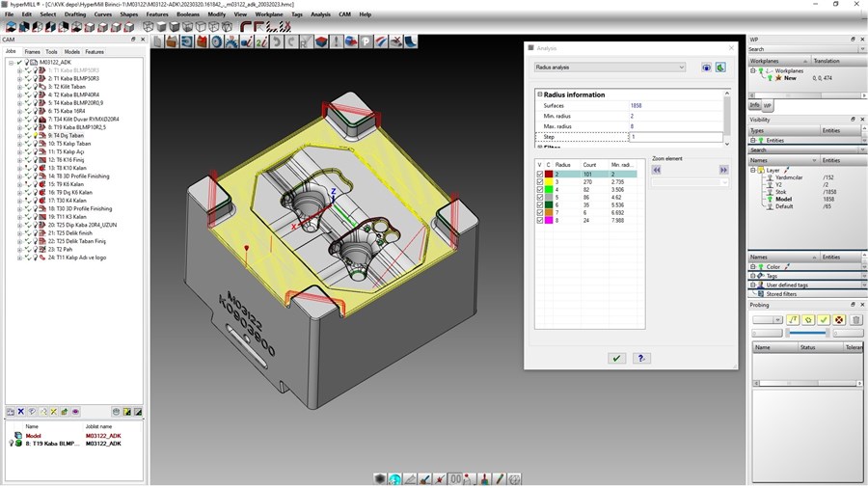The image size is (868, 488).
Task: Click green shape icon in Analysis dialog
Action: click(720, 68)
